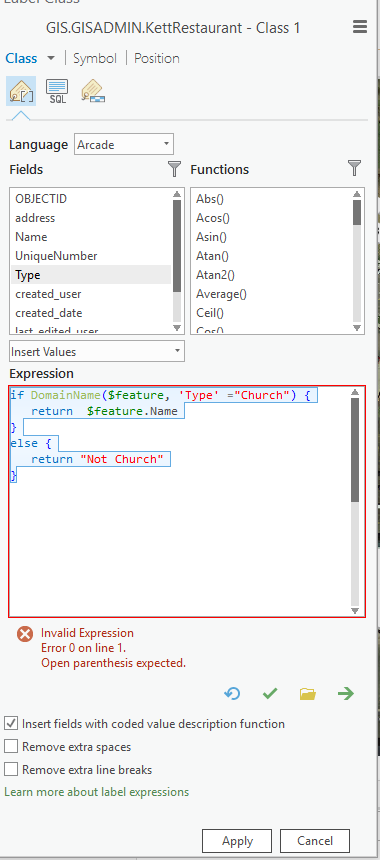Verify expression with green checkmark icon

tap(270, 694)
